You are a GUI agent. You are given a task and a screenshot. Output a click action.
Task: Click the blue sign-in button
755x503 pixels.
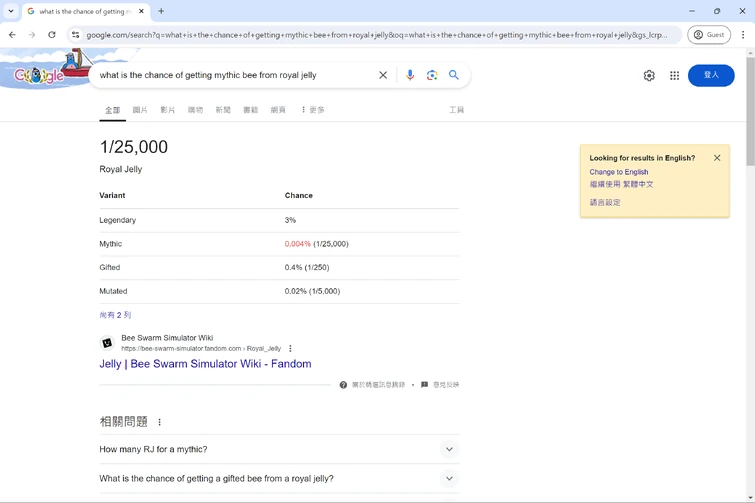[x=711, y=76]
